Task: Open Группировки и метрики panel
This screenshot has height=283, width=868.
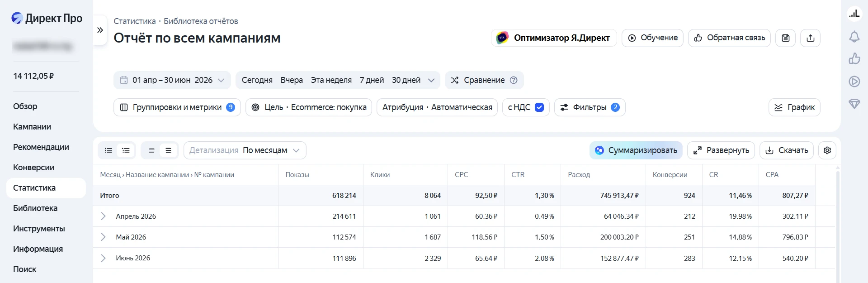Action: point(177,107)
